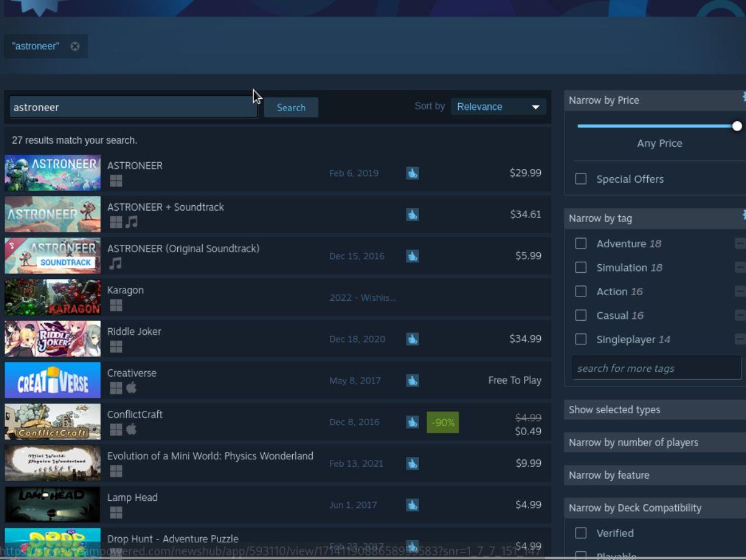
Task: Tick the Verified Deck compatibility checkbox
Action: pyautogui.click(x=581, y=533)
